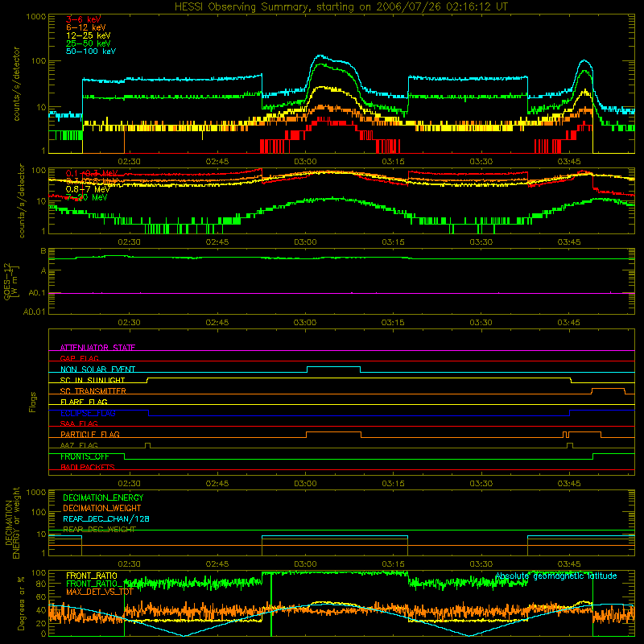This screenshot has height=644, width=644.
Task: Click the "PARTICLE_FLAG" label
Action: point(90,435)
